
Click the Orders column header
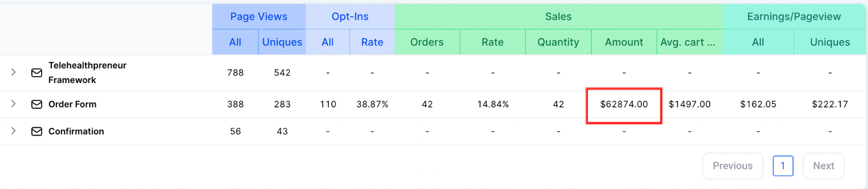click(427, 42)
